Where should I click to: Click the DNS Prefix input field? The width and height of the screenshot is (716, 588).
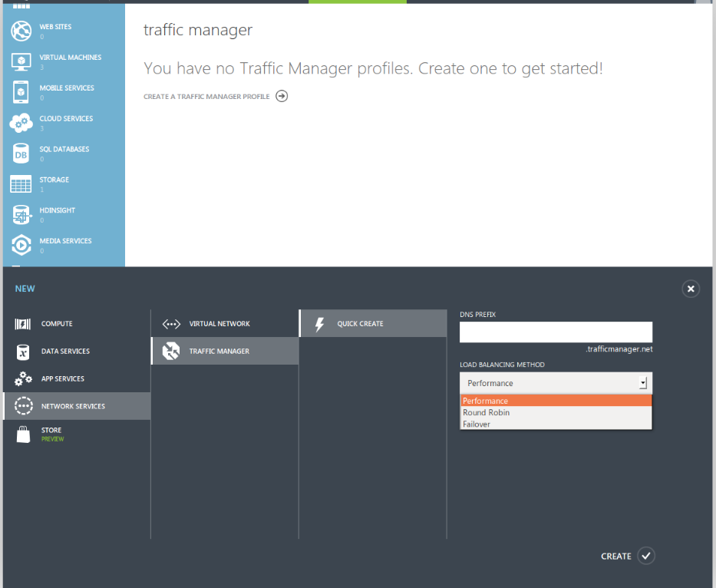pyautogui.click(x=556, y=332)
